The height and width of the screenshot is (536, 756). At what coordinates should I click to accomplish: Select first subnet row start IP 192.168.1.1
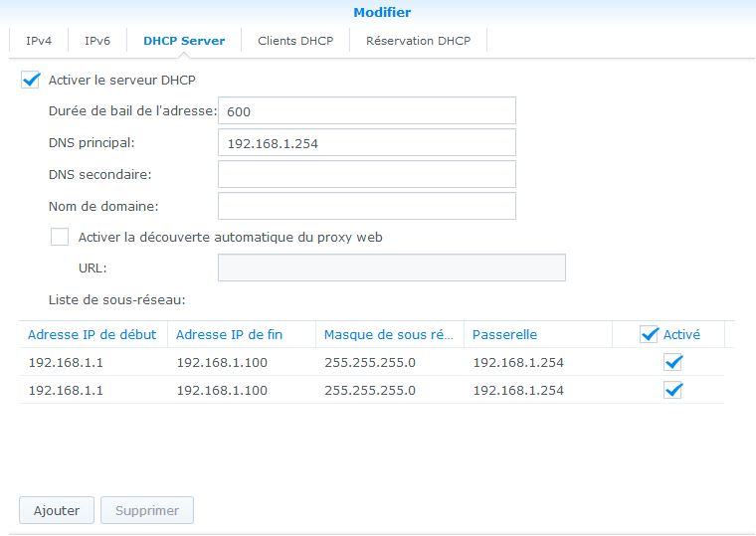65,363
